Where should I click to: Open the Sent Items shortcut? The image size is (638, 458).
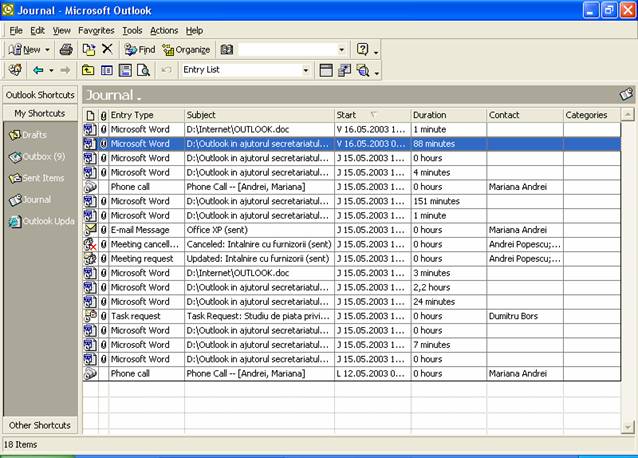[x=37, y=178]
